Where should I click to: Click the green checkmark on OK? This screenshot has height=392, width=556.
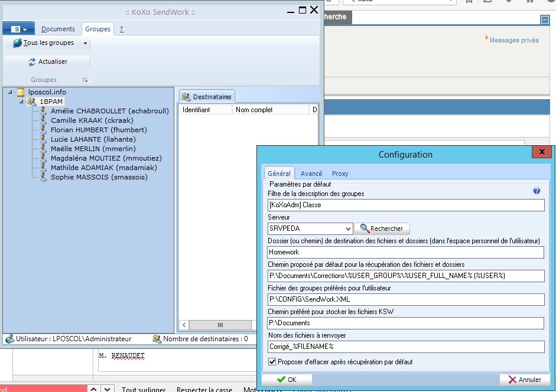coord(281,380)
